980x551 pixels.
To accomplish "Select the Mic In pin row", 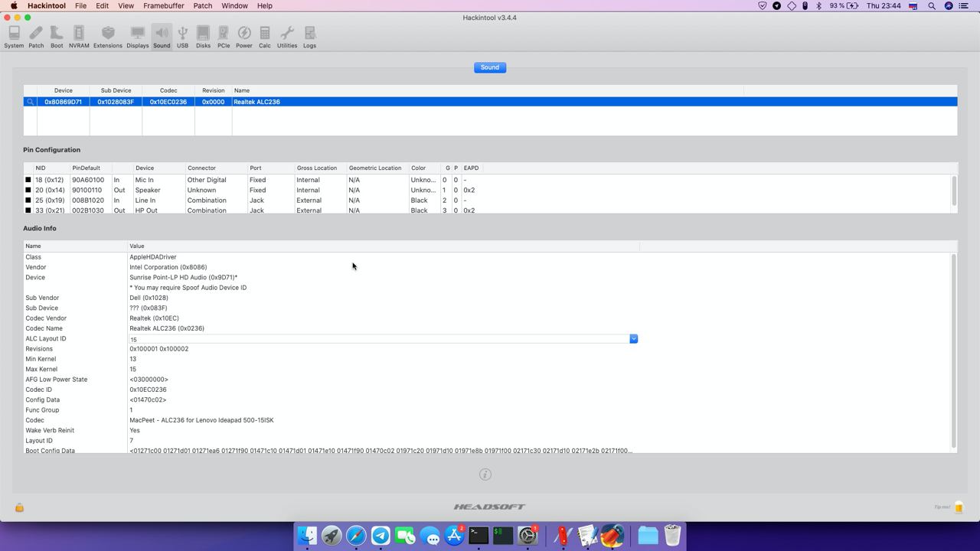I will (488, 180).
